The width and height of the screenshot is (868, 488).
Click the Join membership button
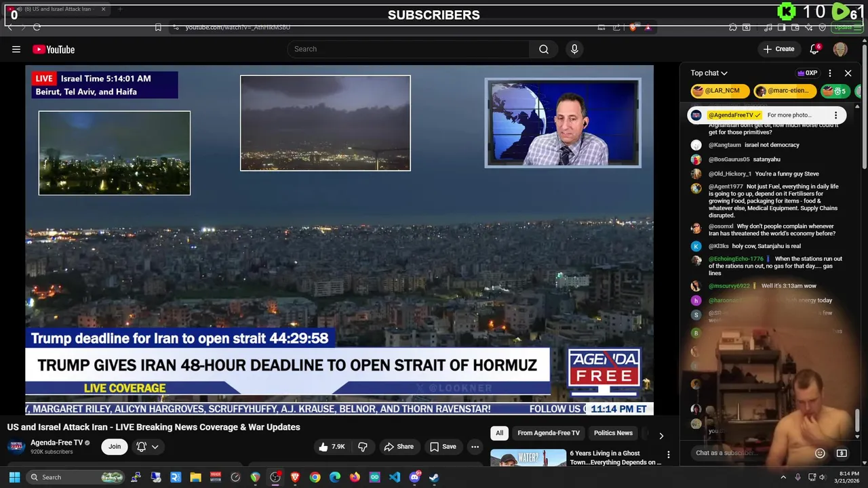pyautogui.click(x=115, y=447)
